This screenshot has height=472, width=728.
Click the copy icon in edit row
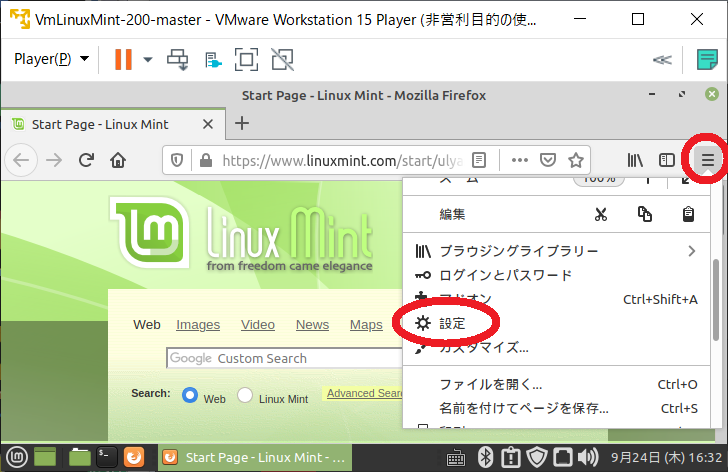click(644, 214)
